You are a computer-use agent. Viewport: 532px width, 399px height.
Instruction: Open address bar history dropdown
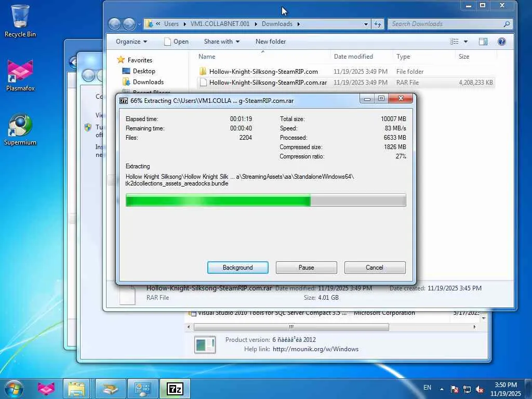[x=366, y=24]
